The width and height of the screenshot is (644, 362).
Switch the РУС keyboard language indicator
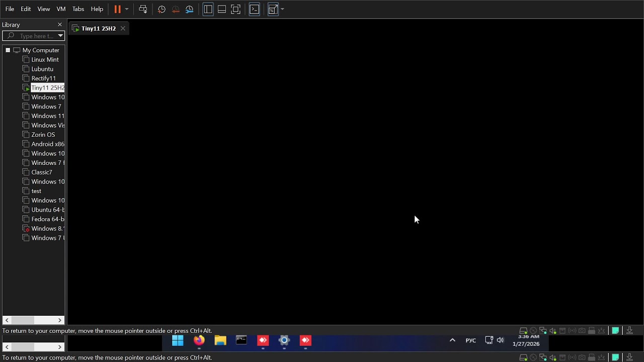click(470, 341)
